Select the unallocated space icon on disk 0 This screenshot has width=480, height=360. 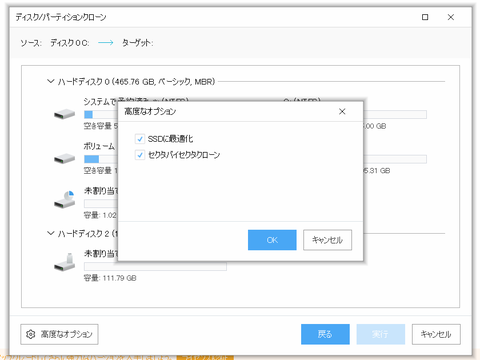click(65, 200)
